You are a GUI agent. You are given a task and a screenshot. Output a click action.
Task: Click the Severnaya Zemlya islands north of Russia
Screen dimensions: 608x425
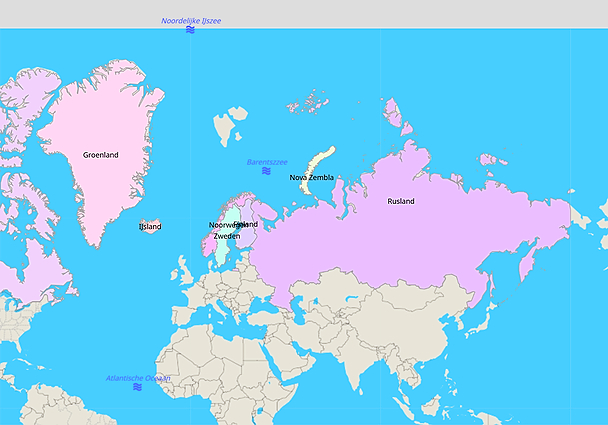pyautogui.click(x=393, y=112)
